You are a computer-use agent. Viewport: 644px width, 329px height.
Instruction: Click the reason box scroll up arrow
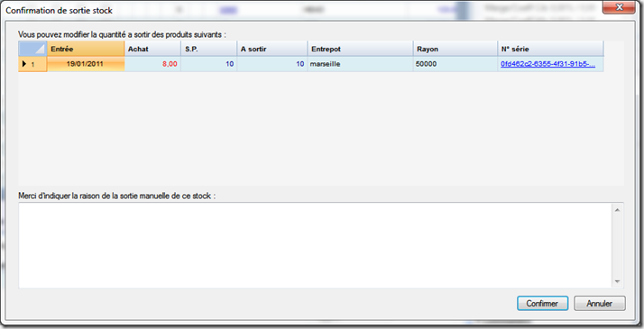click(617, 210)
